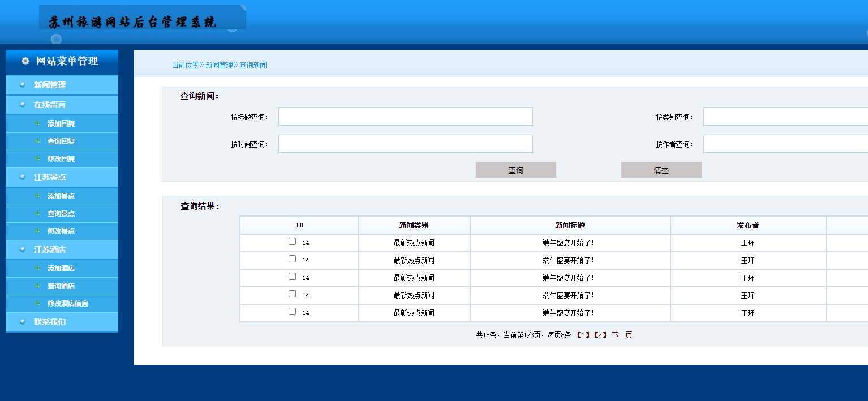Click the ID column header
The height and width of the screenshot is (401, 868).
coord(299,225)
